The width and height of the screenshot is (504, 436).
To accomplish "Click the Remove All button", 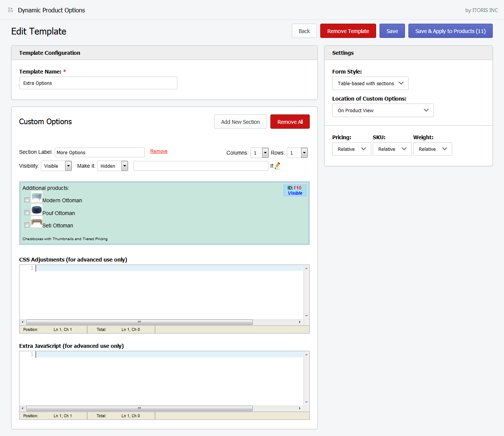I will 290,122.
